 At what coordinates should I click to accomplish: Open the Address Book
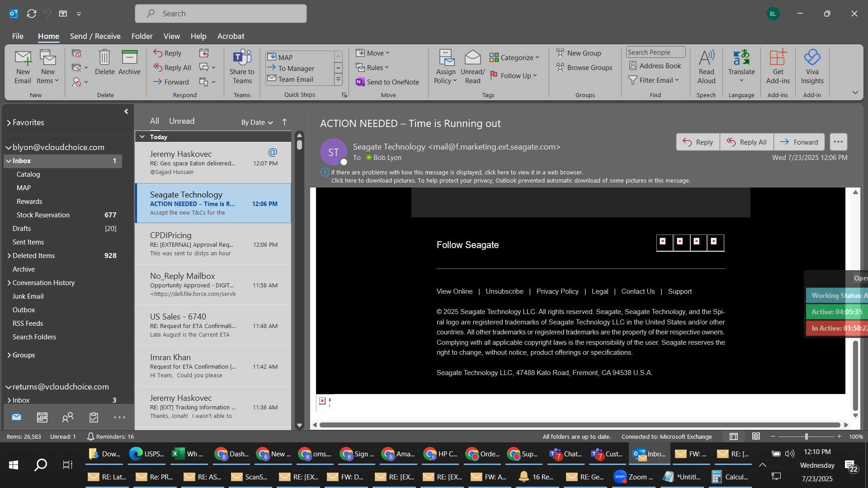(655, 66)
